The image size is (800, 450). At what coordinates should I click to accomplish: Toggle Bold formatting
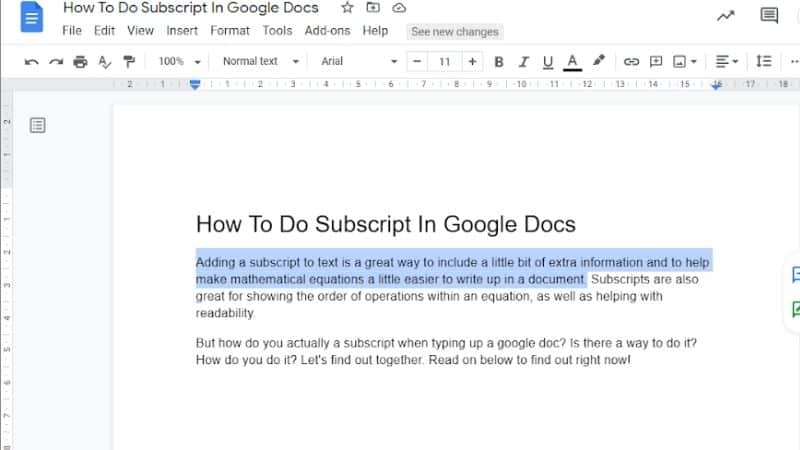pyautogui.click(x=499, y=62)
